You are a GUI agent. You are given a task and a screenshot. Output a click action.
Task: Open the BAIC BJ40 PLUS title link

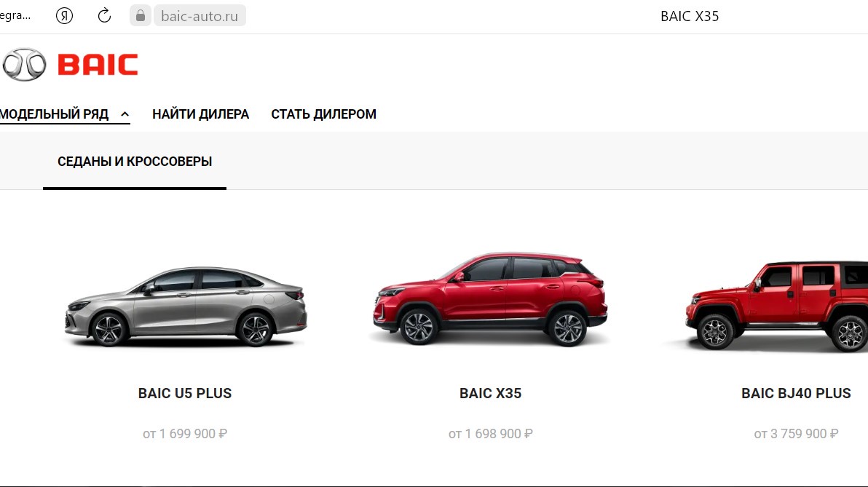[x=796, y=394]
